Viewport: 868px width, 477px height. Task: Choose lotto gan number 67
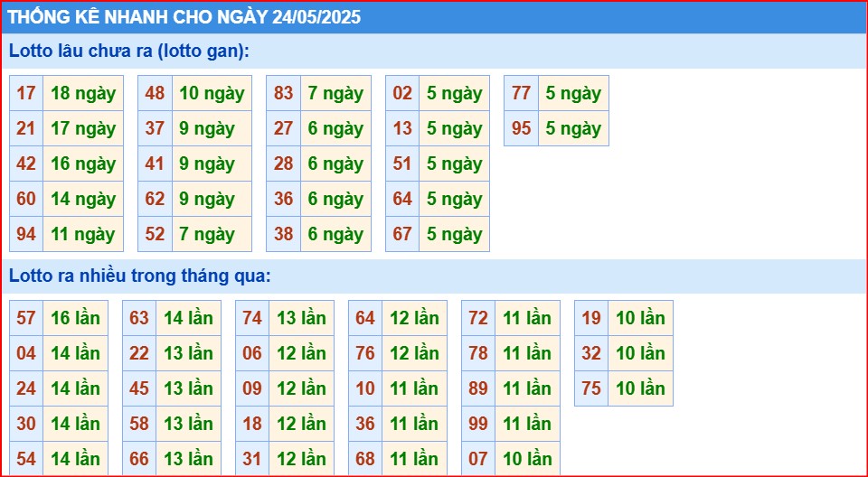402,234
